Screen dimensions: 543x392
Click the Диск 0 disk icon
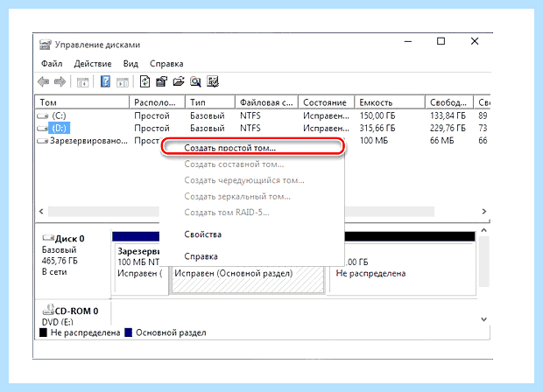(48, 238)
